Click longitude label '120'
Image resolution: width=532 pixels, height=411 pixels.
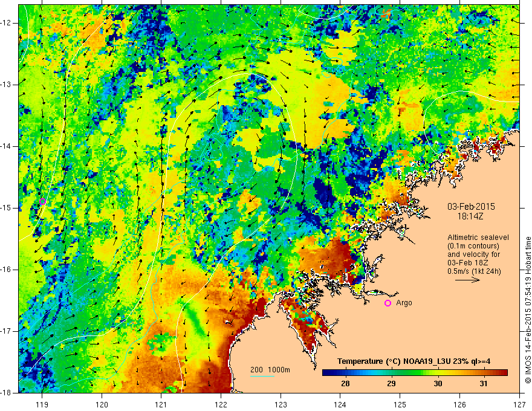102,404
